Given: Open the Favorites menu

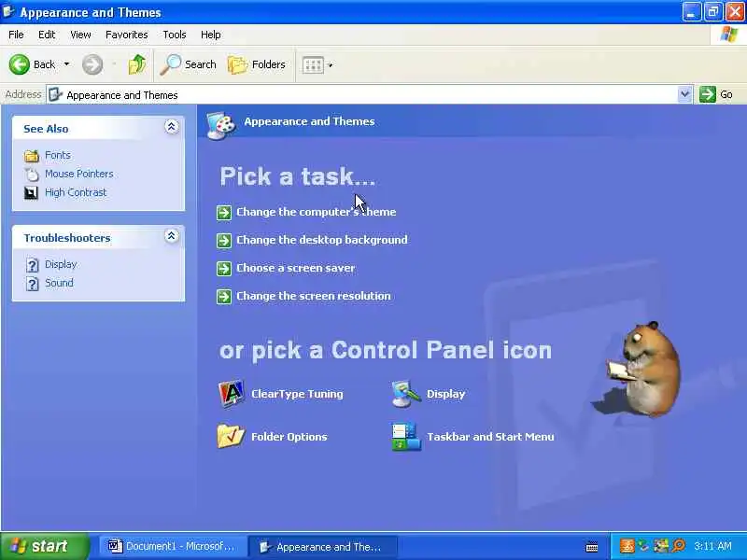Looking at the screenshot, I should 127,35.
